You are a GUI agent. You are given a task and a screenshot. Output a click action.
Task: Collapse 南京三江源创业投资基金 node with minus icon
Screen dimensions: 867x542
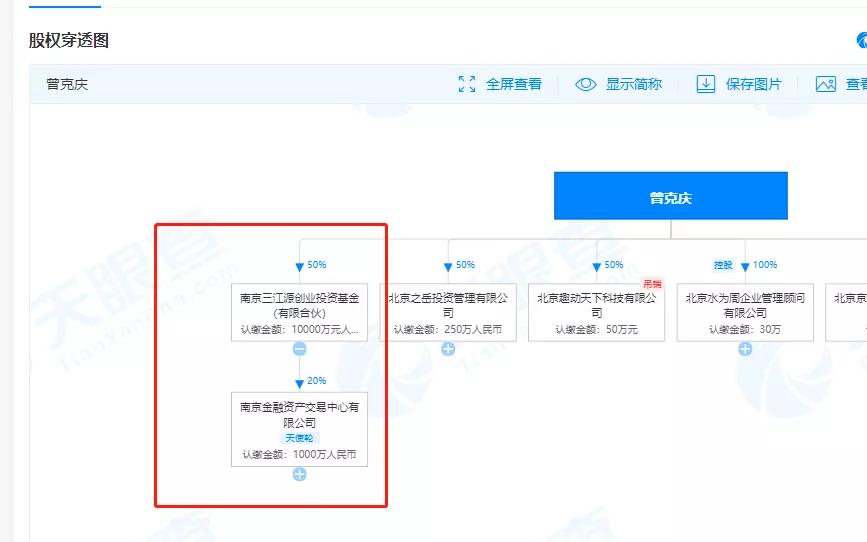[x=299, y=349]
